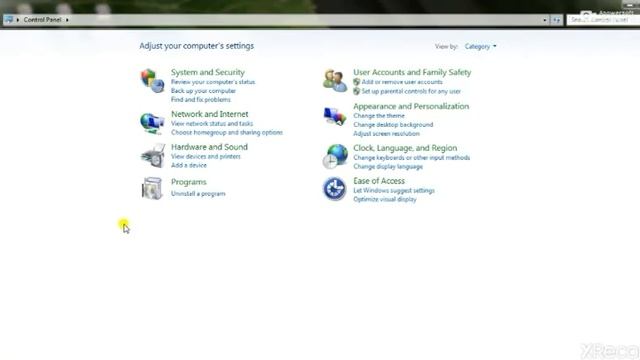
Task: Open Appearance and Personalization heading
Action: click(411, 107)
